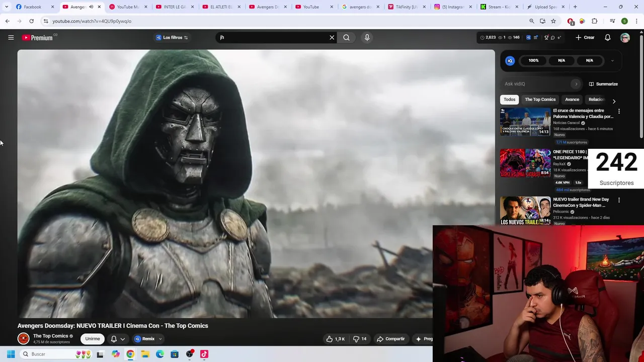Open options menu for Noticias Caracol video

point(619,111)
